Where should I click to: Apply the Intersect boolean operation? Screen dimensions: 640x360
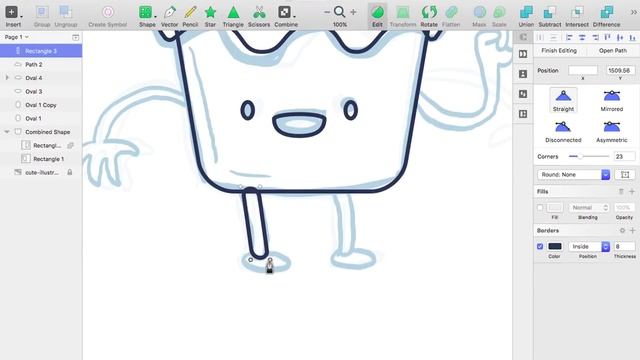(x=577, y=16)
